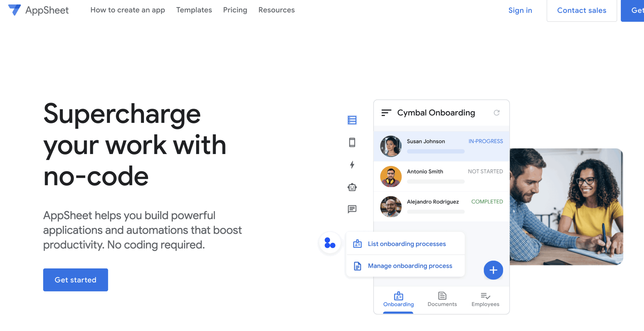Click document icon beside Manage onboarding process
The height and width of the screenshot is (331, 644).
(357, 266)
